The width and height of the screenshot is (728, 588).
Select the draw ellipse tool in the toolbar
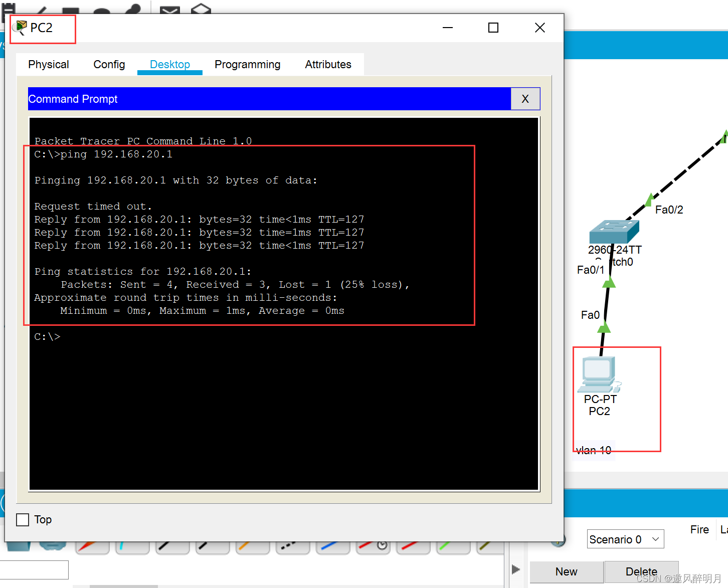pos(102,11)
